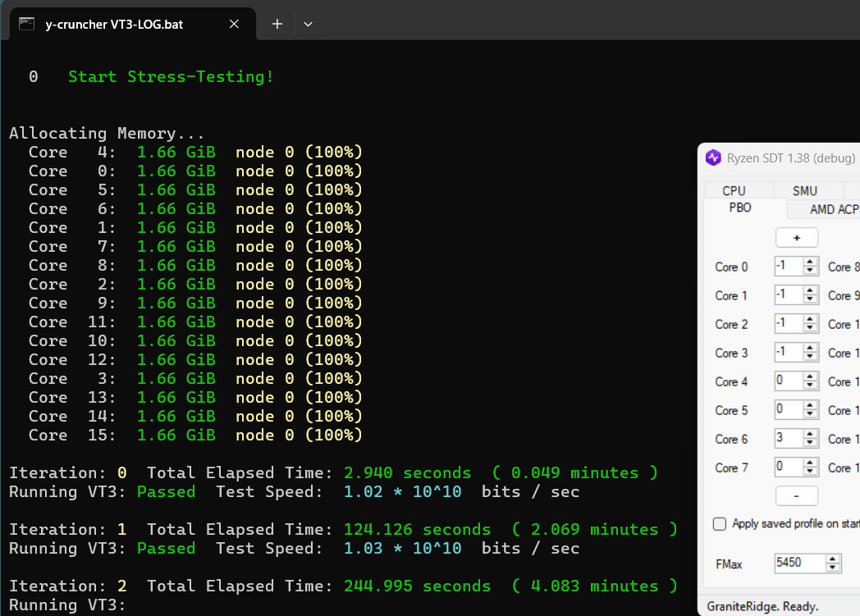Enable Apply saved profile on start checkbox

click(x=719, y=524)
